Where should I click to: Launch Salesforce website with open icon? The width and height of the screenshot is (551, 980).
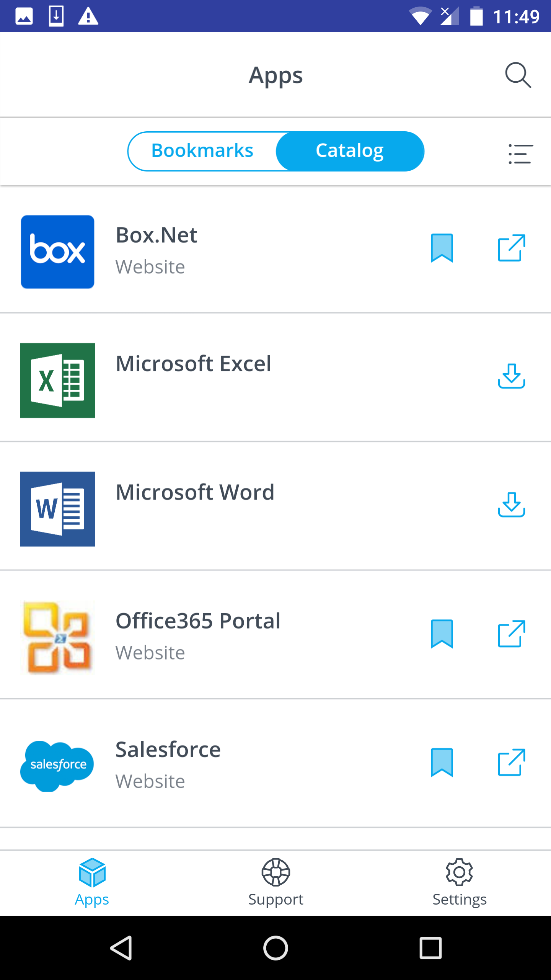pos(511,763)
